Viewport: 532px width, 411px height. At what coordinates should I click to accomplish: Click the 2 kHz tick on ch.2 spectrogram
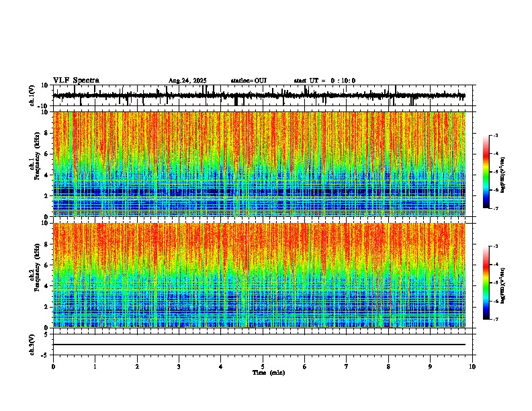46,307
